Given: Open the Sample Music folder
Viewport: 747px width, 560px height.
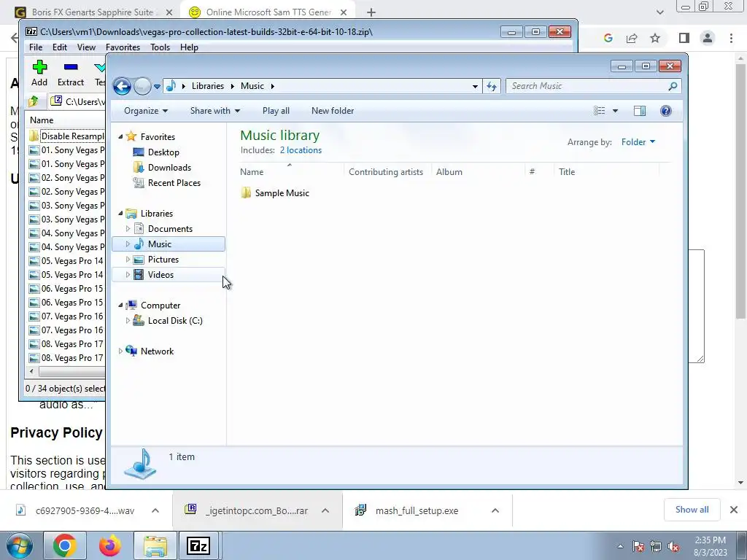Looking at the screenshot, I should [x=275, y=192].
